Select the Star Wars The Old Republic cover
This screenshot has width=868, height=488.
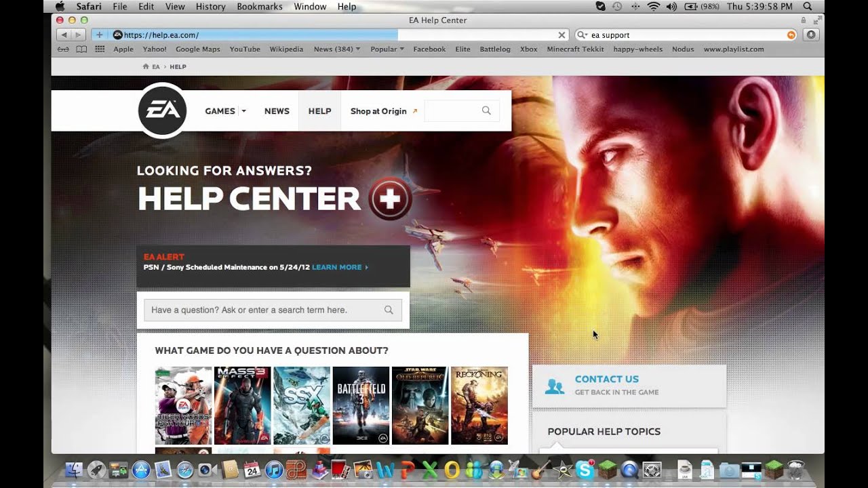point(420,405)
